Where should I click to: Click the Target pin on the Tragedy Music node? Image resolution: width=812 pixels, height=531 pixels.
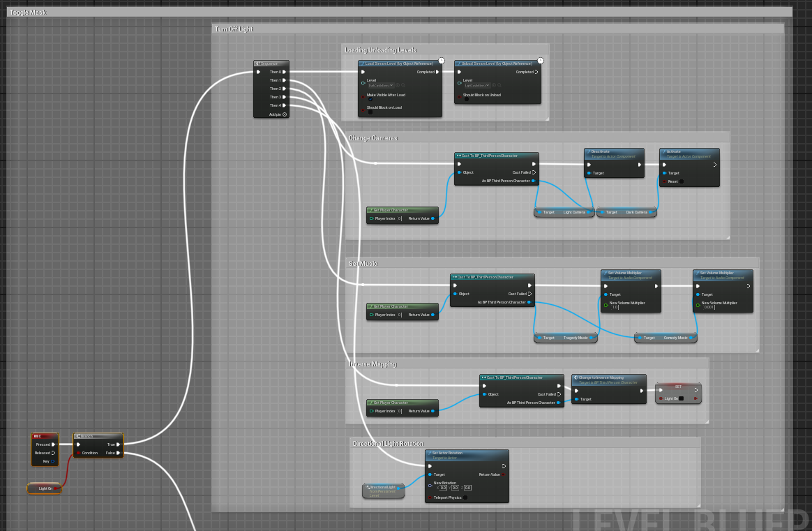coord(539,338)
